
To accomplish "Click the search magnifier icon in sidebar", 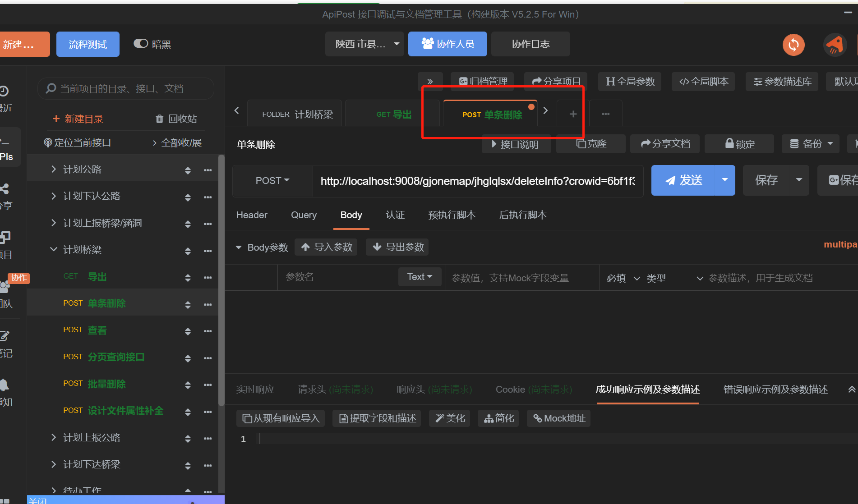I will click(x=51, y=88).
